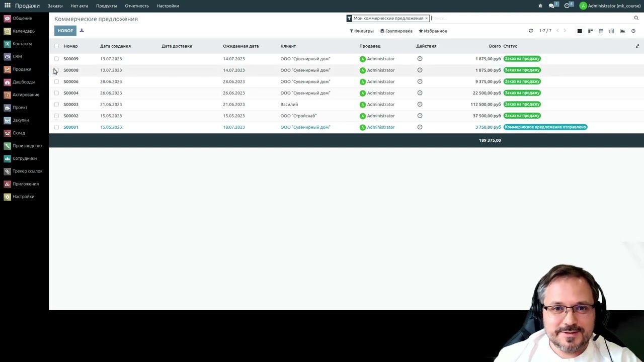This screenshot has width=644, height=362.
Task: Open the Избранное dropdown
Action: coord(433,31)
